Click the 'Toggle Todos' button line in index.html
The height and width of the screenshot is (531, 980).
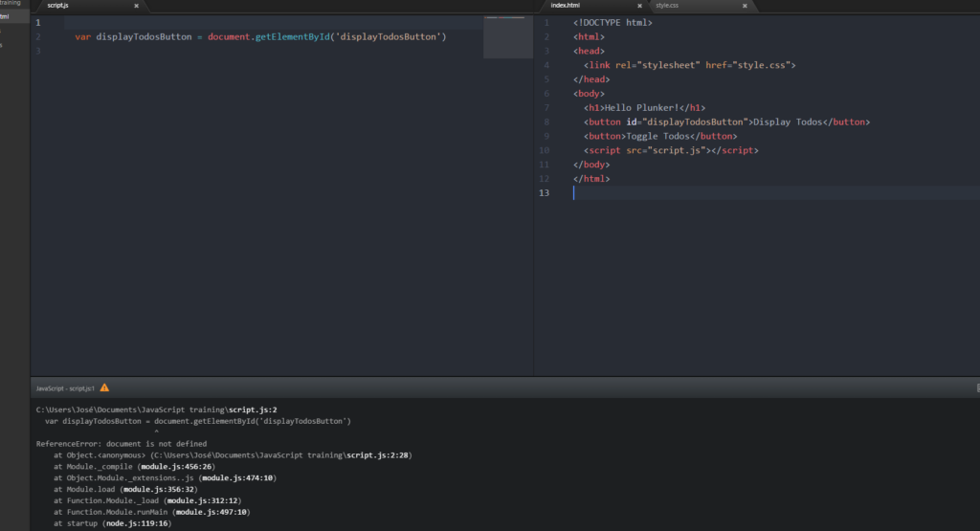coord(660,136)
